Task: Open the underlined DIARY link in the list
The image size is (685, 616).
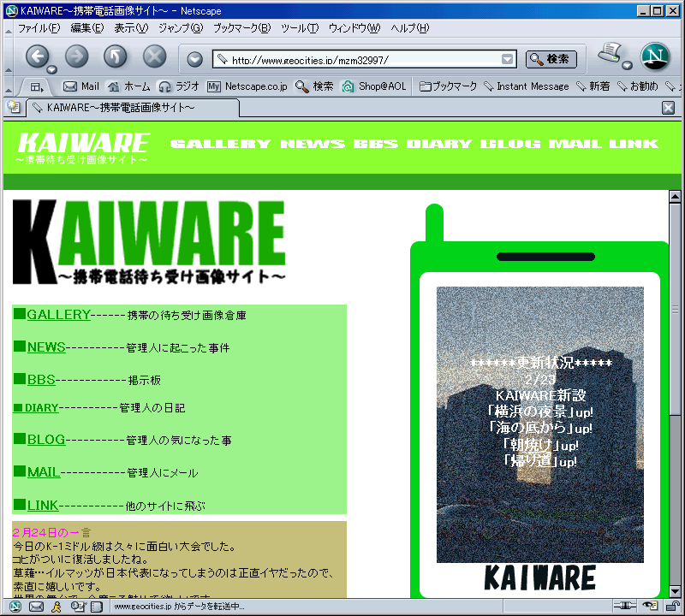Action: click(x=41, y=408)
